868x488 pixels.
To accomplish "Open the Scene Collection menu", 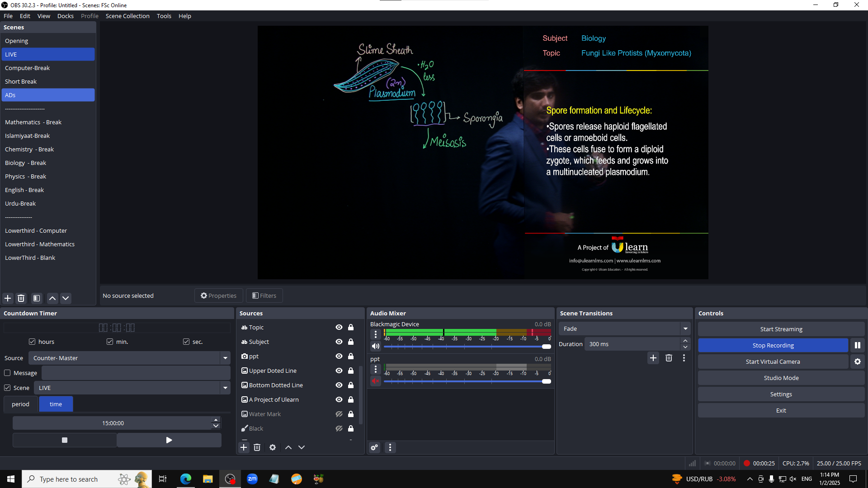I will click(x=127, y=16).
